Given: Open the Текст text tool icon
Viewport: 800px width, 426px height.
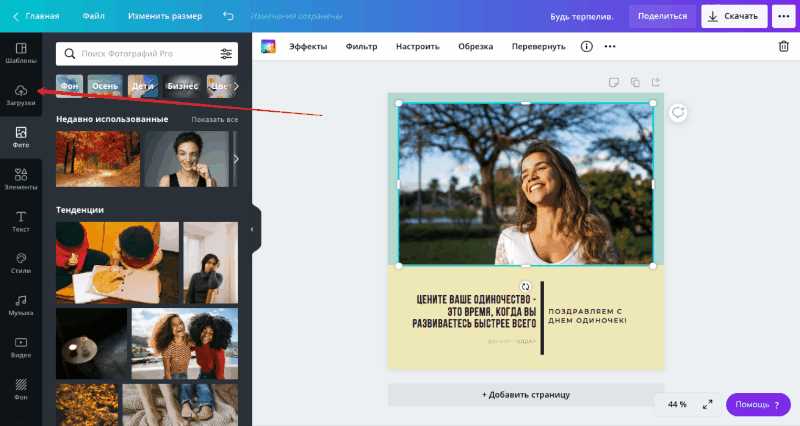Looking at the screenshot, I should (21, 221).
